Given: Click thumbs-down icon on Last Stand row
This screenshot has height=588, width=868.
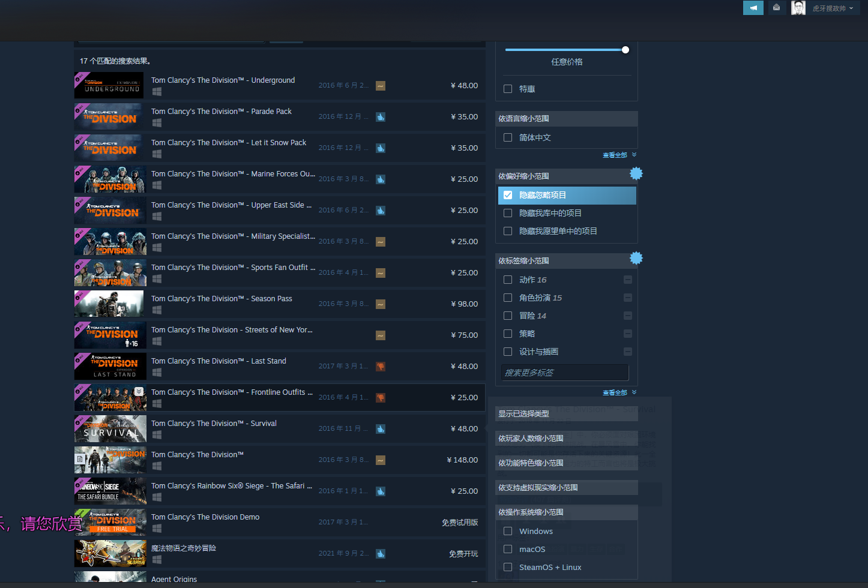Looking at the screenshot, I should (381, 367).
